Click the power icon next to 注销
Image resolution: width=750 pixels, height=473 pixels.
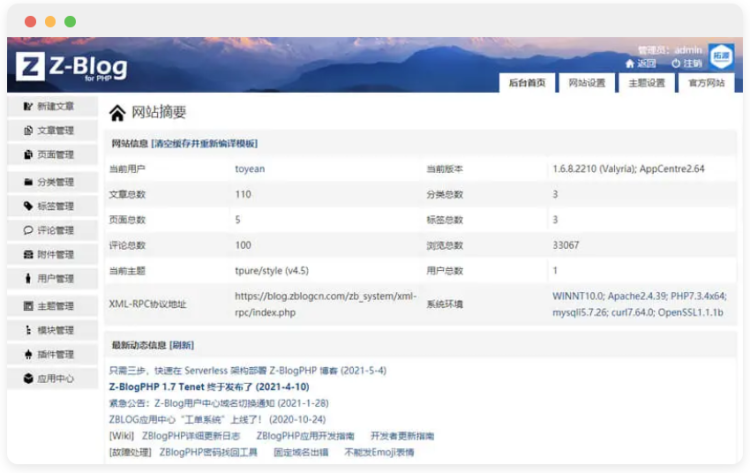(676, 63)
